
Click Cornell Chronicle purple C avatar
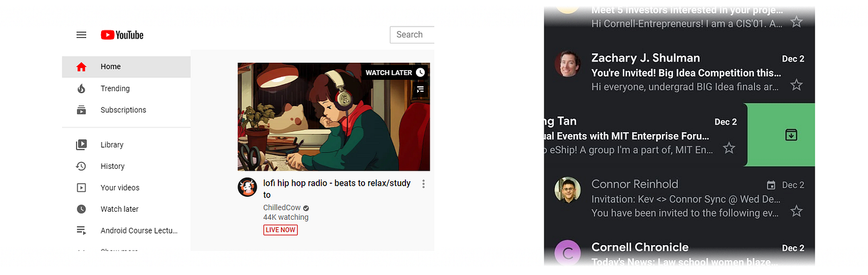pos(567,254)
